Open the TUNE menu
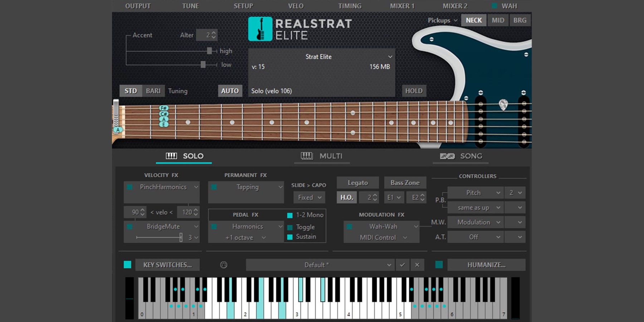 [x=190, y=6]
